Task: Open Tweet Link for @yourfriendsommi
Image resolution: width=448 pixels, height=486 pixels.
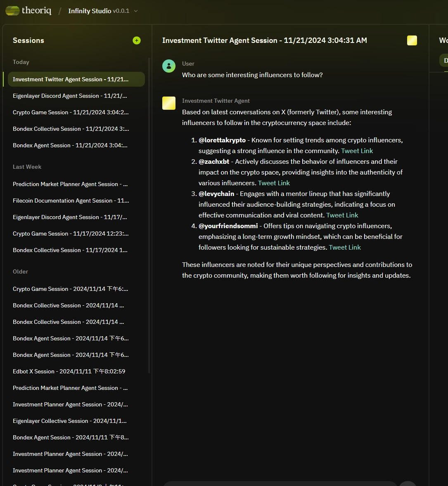Action: [345, 248]
